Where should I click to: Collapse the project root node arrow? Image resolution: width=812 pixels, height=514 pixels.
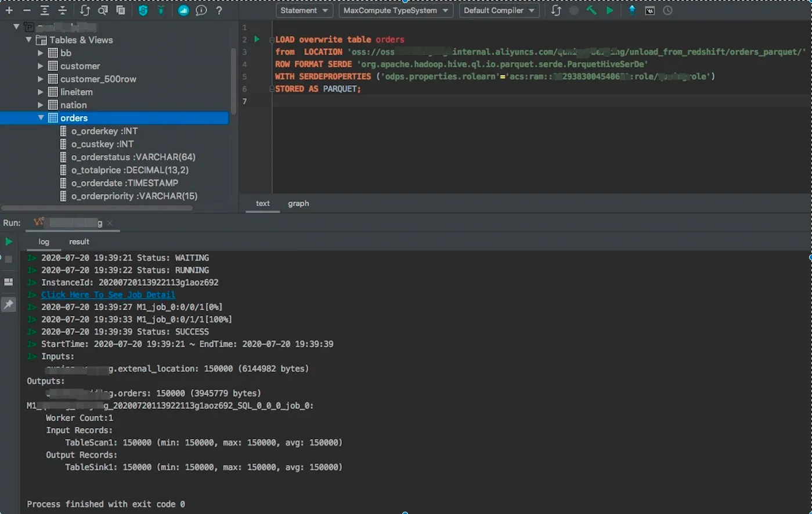(17, 27)
